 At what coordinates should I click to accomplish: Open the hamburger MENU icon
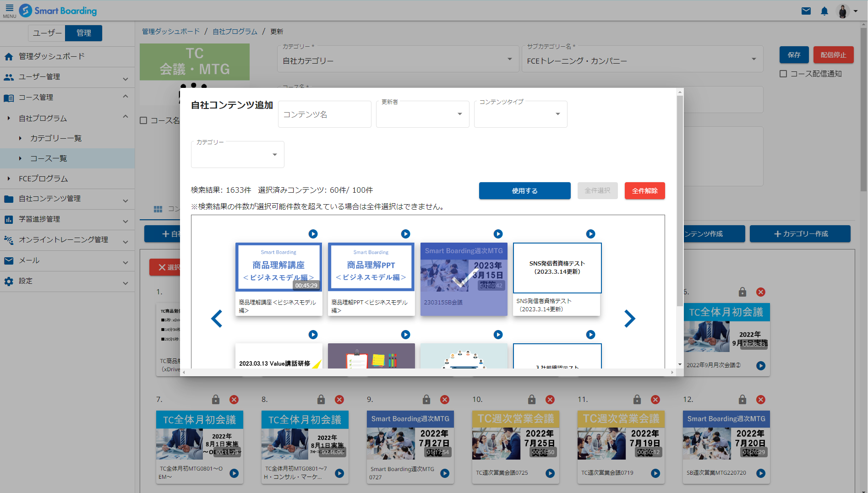9,10
